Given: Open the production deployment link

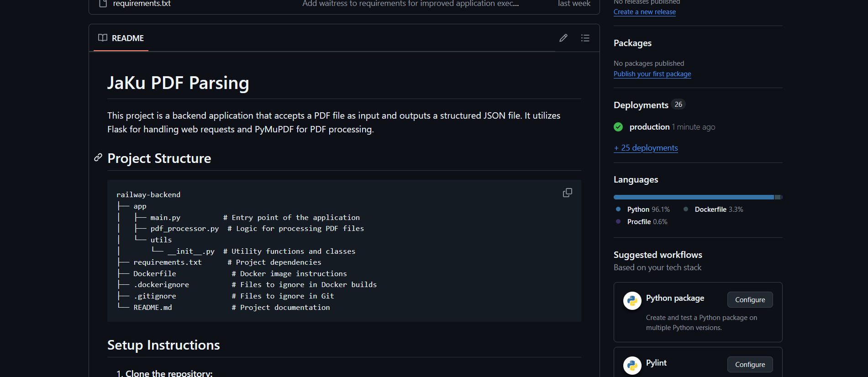Looking at the screenshot, I should coord(649,127).
